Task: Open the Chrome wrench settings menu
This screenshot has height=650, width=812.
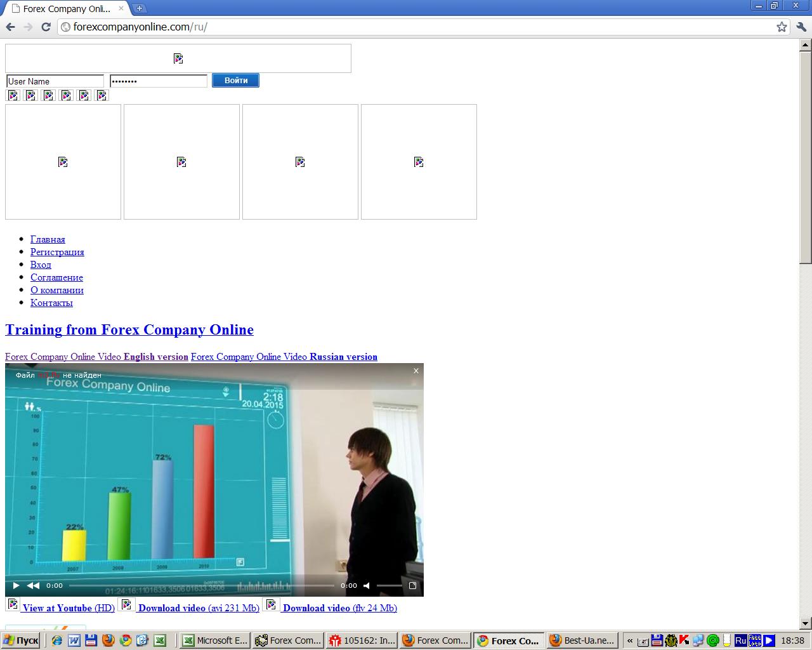Action: click(801, 27)
